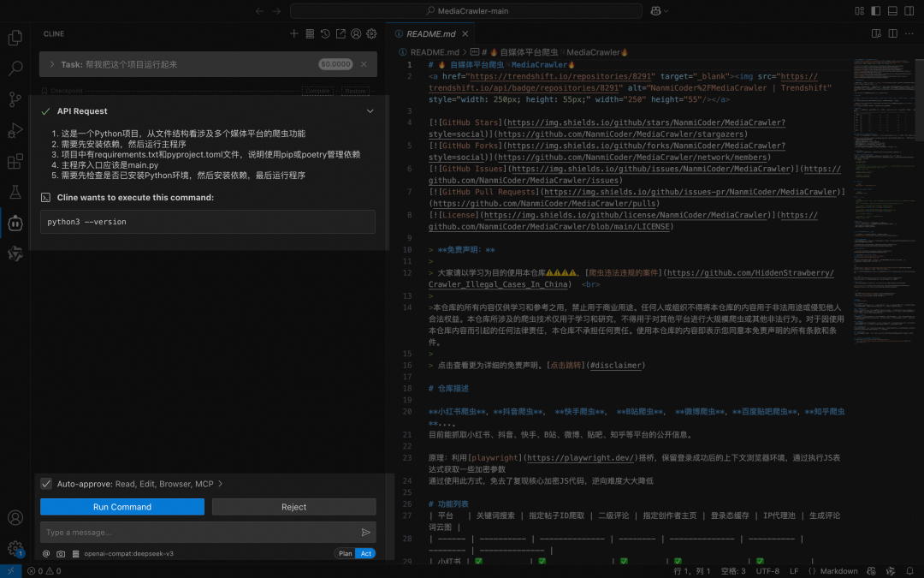Open the Search view in activity bar
The image size is (924, 578).
(15, 69)
